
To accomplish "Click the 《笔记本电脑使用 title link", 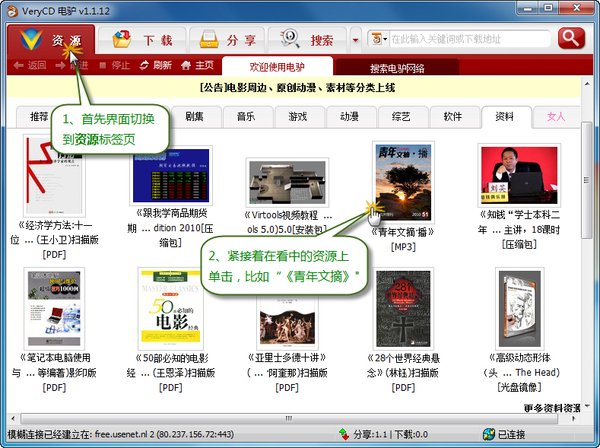I will click(54, 372).
